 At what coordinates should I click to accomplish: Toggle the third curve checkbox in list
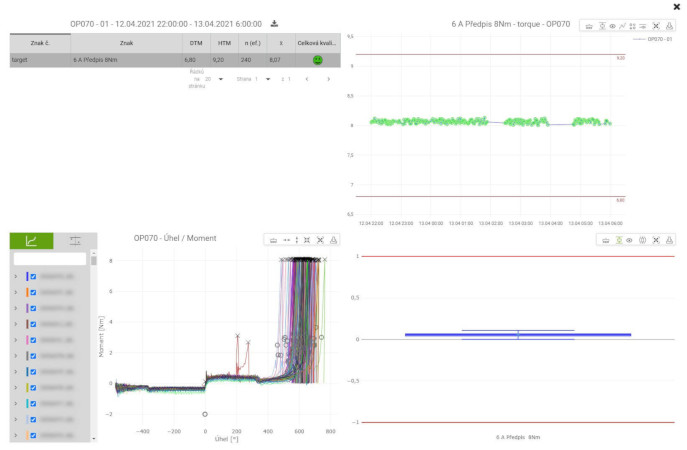click(33, 308)
